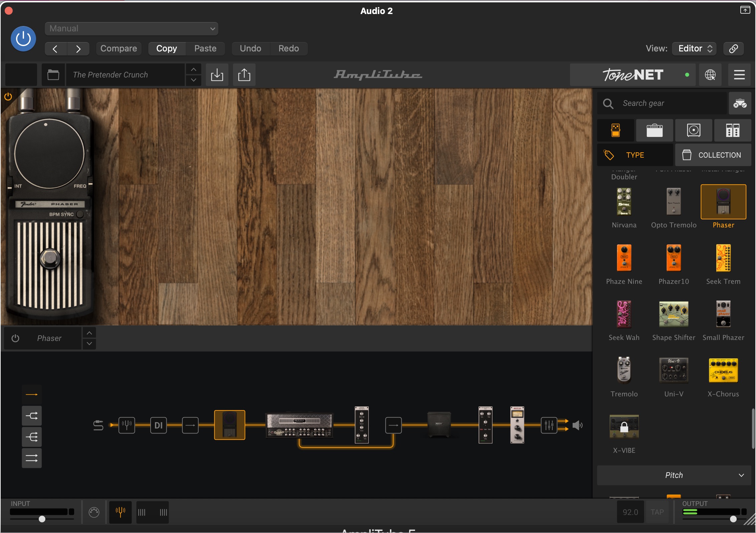
Task: Click the Redo button
Action: tap(289, 49)
